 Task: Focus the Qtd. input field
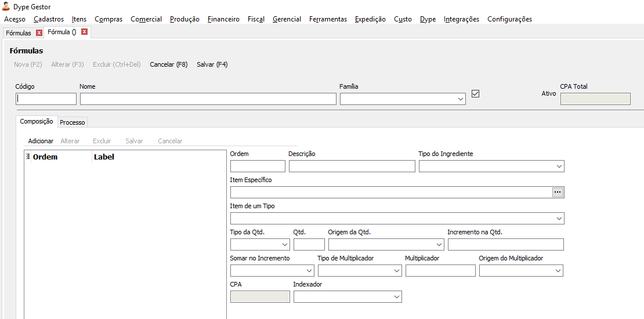309,245
